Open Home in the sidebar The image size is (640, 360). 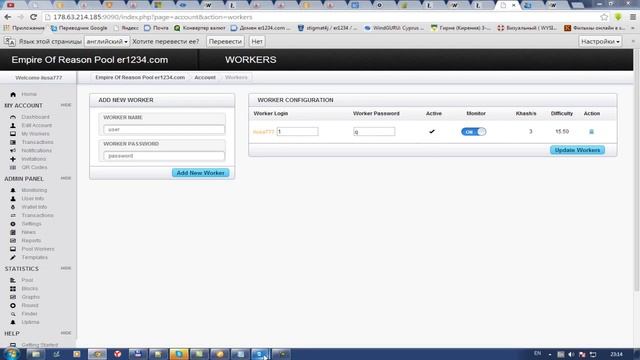coord(29,94)
